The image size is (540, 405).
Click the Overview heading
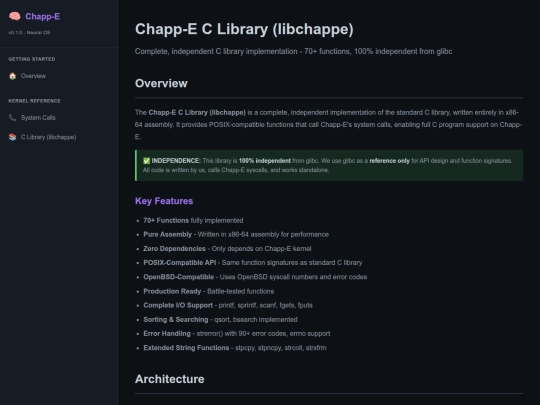161,83
